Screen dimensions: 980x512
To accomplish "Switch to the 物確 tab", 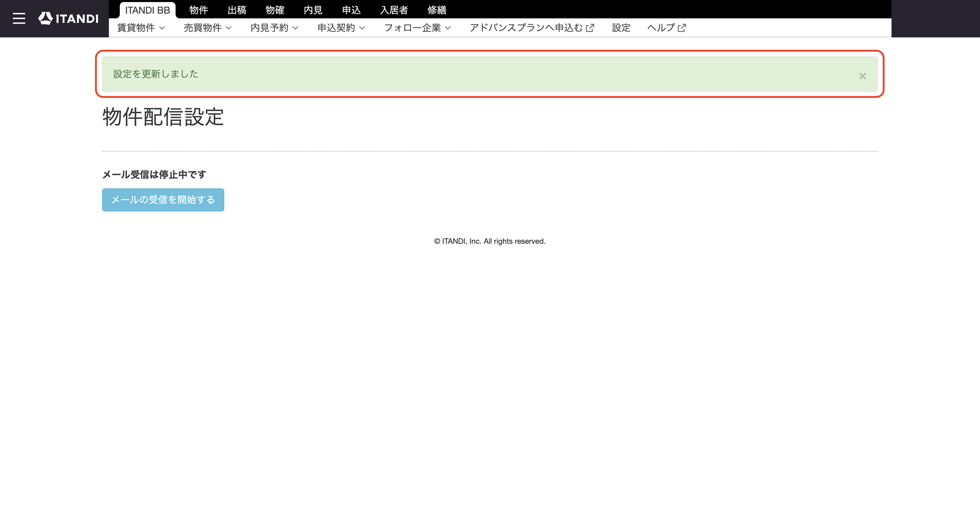I will coord(275,10).
